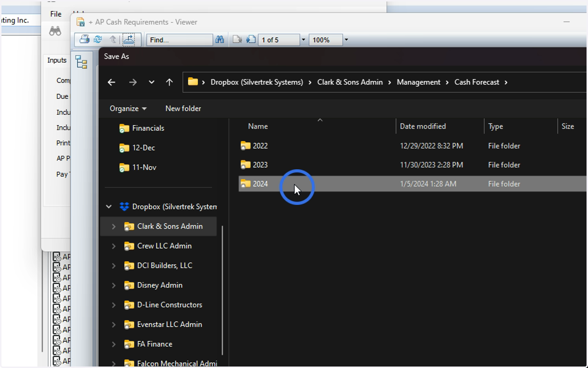Click the Refresh icon in the Viewer toolbar
The height and width of the screenshot is (368, 588).
point(98,40)
